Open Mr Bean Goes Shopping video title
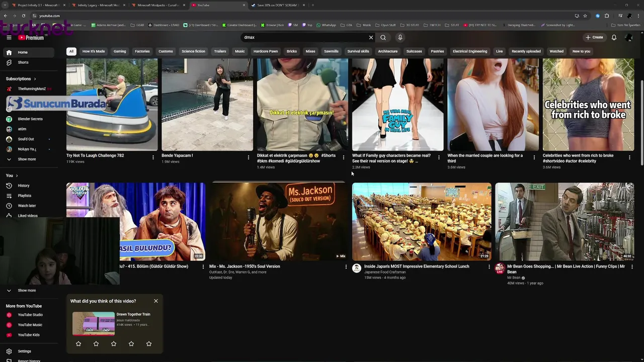Image resolution: width=644 pixels, height=362 pixels. point(566,269)
